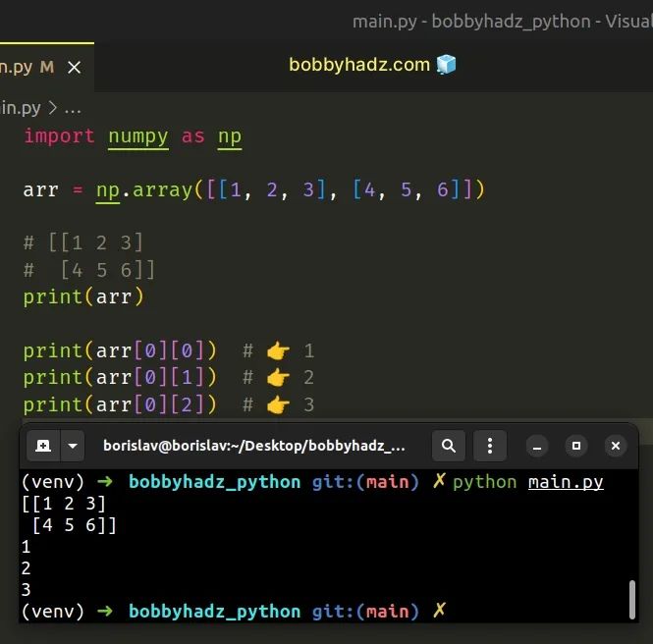Click the comment line '# [4 5 6]]'
The height and width of the screenshot is (644, 653).
(89, 270)
